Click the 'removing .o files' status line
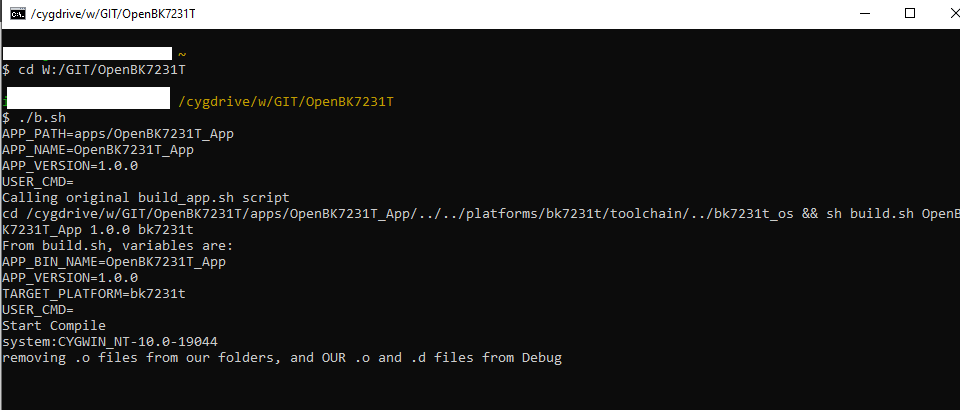The width and height of the screenshot is (960, 410). (282, 357)
